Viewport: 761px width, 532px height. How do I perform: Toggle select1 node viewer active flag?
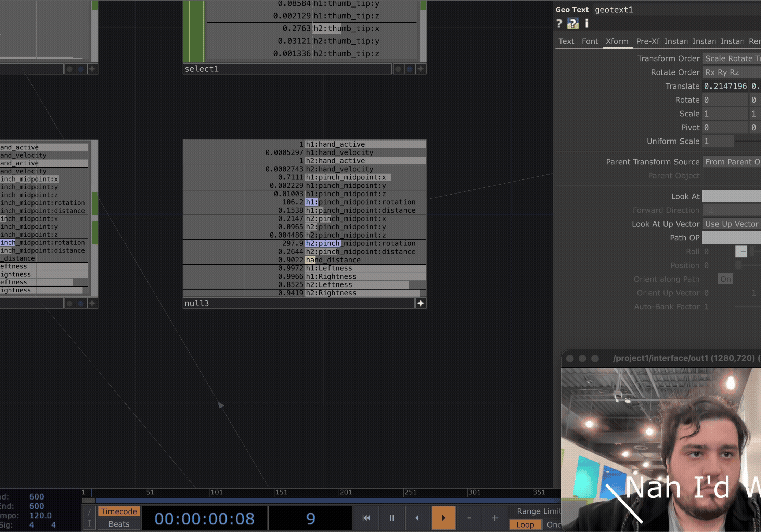pos(421,69)
